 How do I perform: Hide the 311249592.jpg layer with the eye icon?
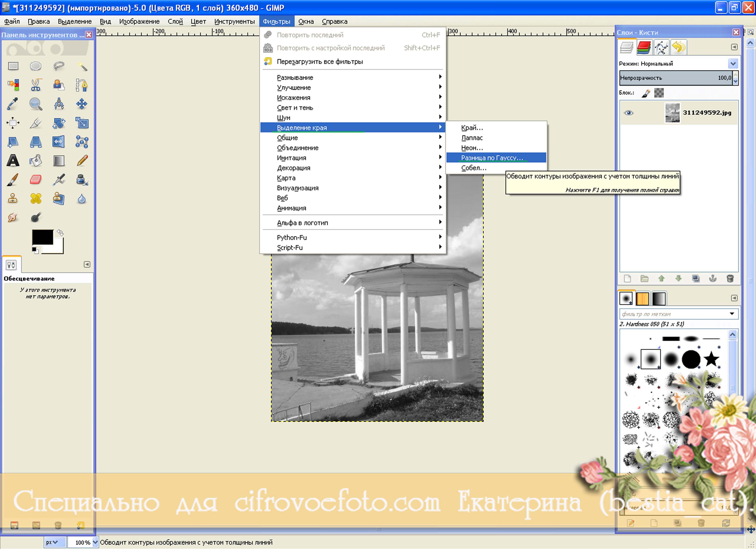coord(629,113)
